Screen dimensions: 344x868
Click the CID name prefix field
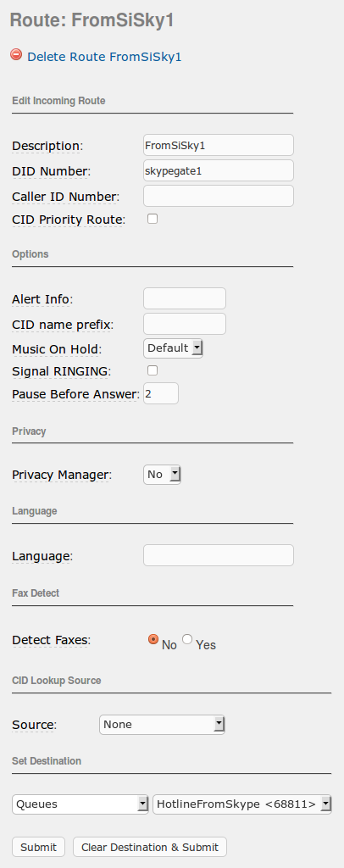point(185,324)
